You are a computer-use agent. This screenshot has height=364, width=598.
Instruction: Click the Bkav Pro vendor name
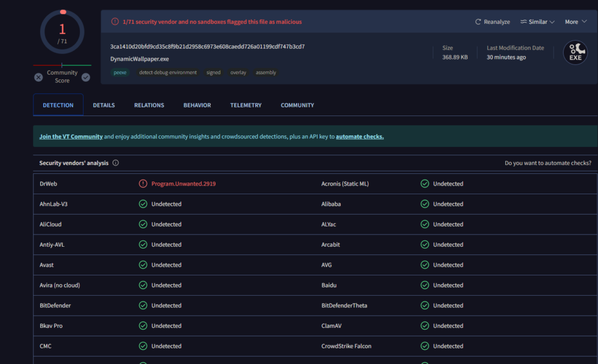pos(51,326)
